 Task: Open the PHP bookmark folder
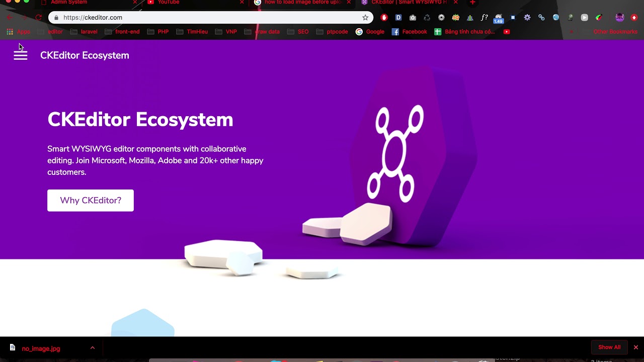coord(158,32)
